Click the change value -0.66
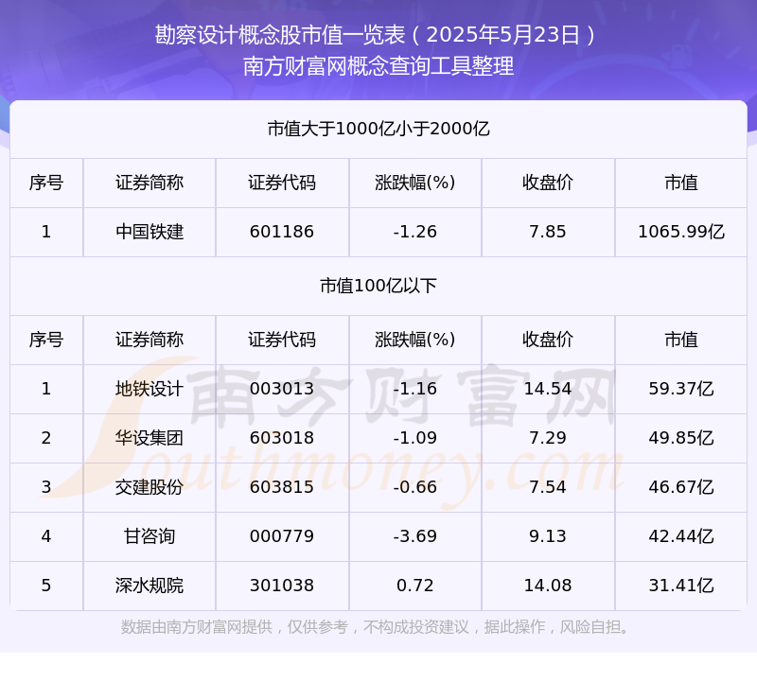The height and width of the screenshot is (700, 757). click(414, 487)
